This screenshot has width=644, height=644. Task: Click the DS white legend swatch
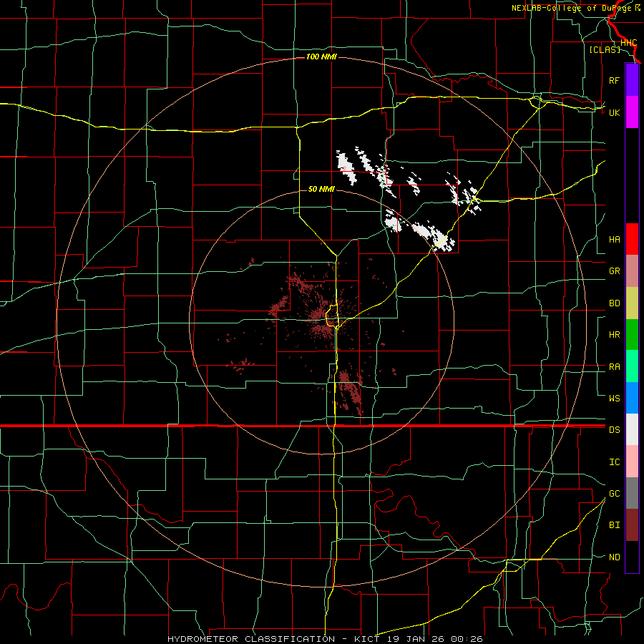tap(632, 429)
